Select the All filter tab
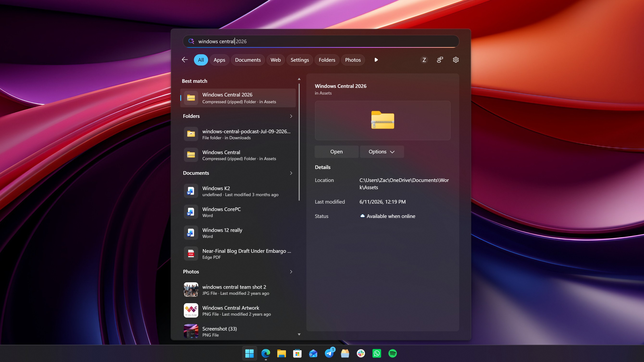The height and width of the screenshot is (362, 644). click(x=201, y=60)
